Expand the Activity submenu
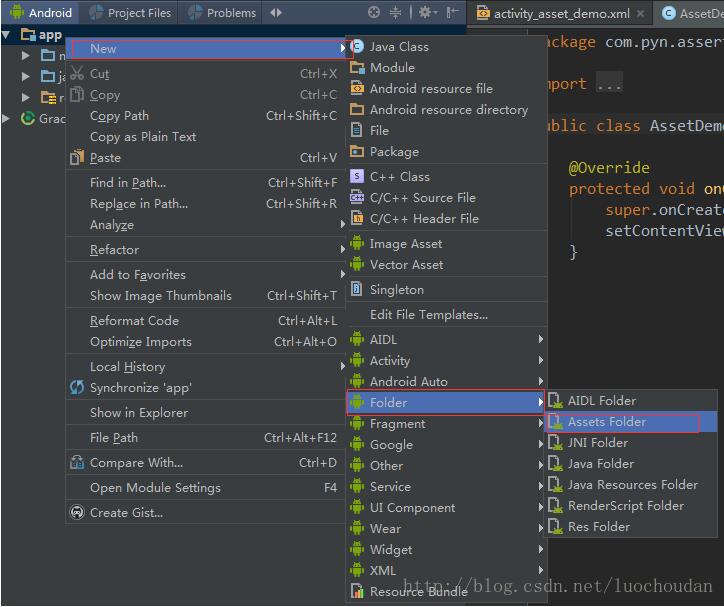Image resolution: width=724 pixels, height=607 pixels. (389, 360)
